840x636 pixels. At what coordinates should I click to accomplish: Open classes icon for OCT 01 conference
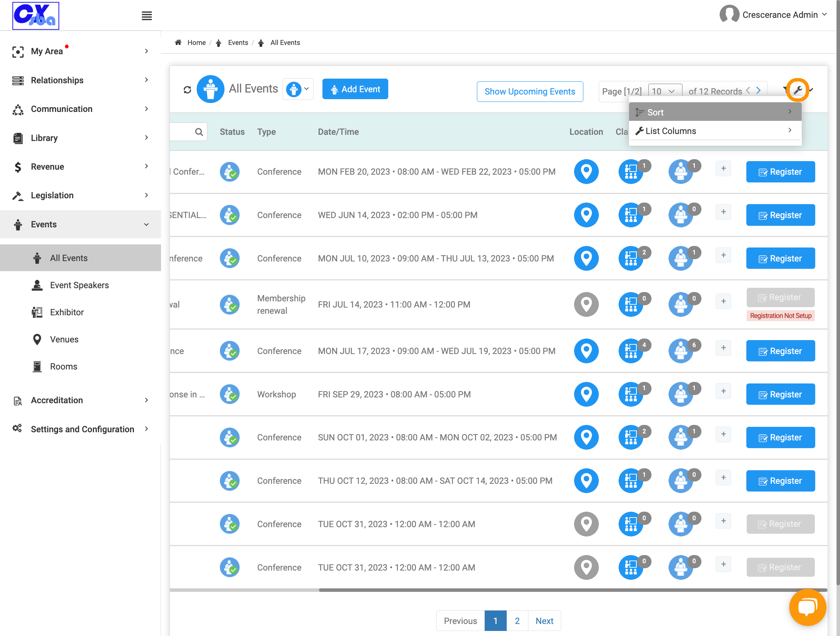coord(631,437)
